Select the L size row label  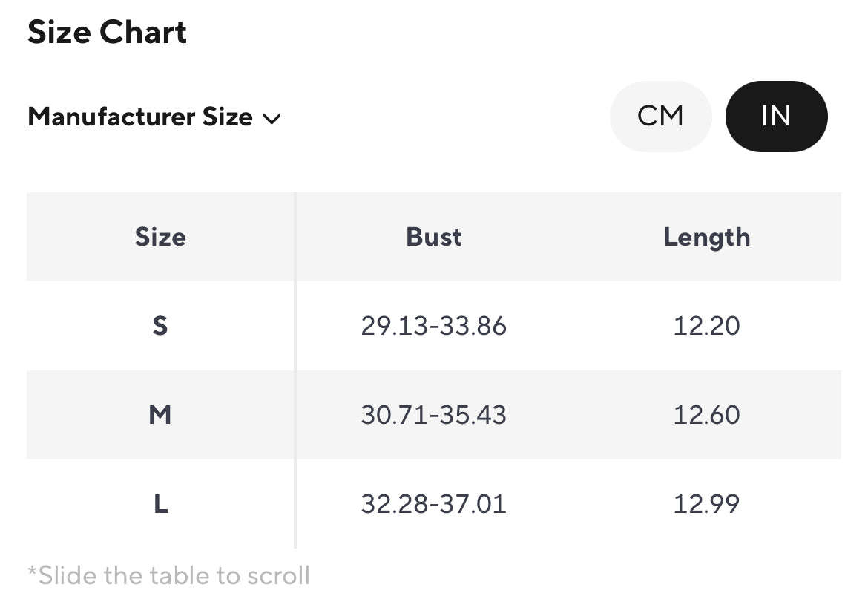point(160,504)
